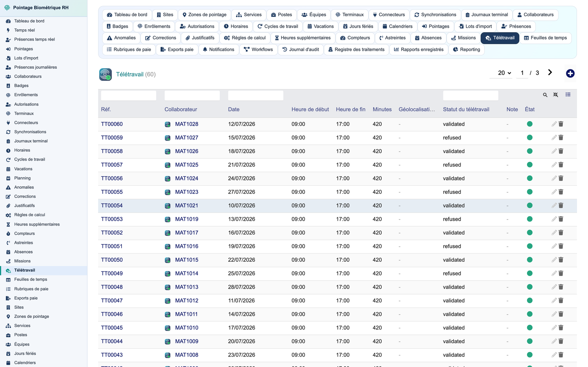This screenshot has height=367, width=588.
Task: Open reference link TT00055
Action: [112, 192]
